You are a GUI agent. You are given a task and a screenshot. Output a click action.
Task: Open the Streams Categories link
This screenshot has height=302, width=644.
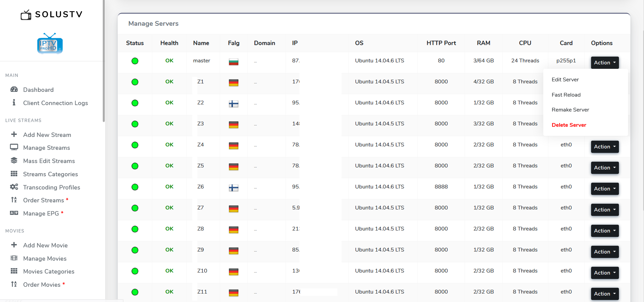[x=50, y=174]
